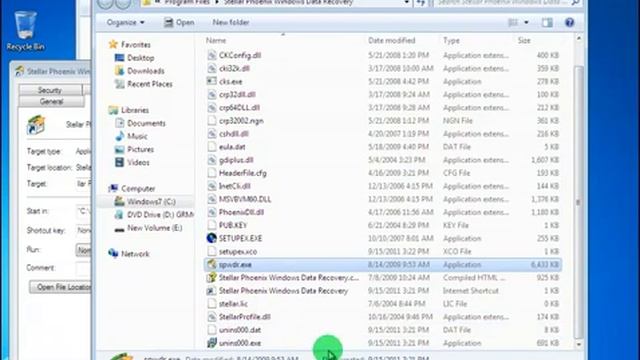The image size is (640, 360).
Task: Open Security tab in properties window
Action: pos(50,90)
